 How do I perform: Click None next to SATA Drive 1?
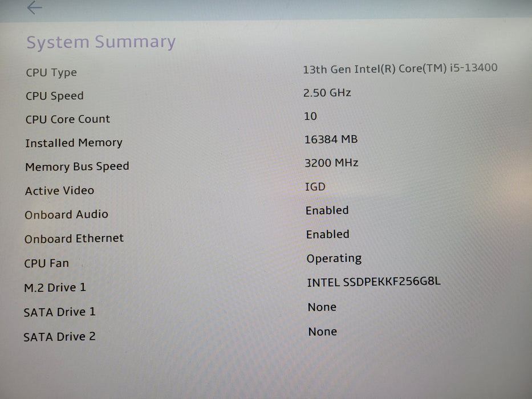click(x=322, y=307)
